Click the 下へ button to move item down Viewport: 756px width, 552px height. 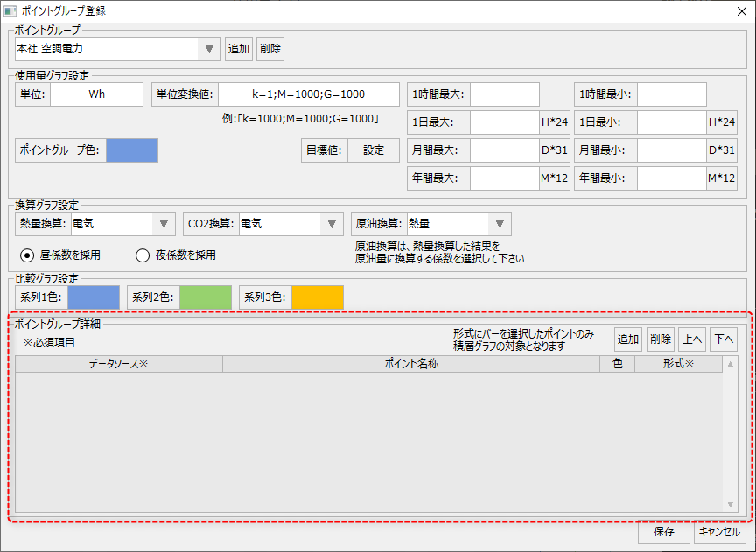(x=726, y=339)
